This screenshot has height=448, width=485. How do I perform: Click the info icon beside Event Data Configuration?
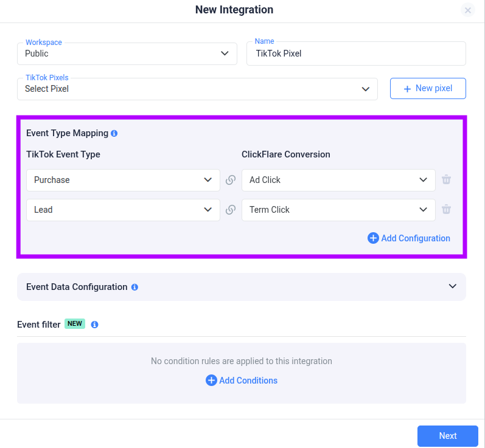[134, 288]
